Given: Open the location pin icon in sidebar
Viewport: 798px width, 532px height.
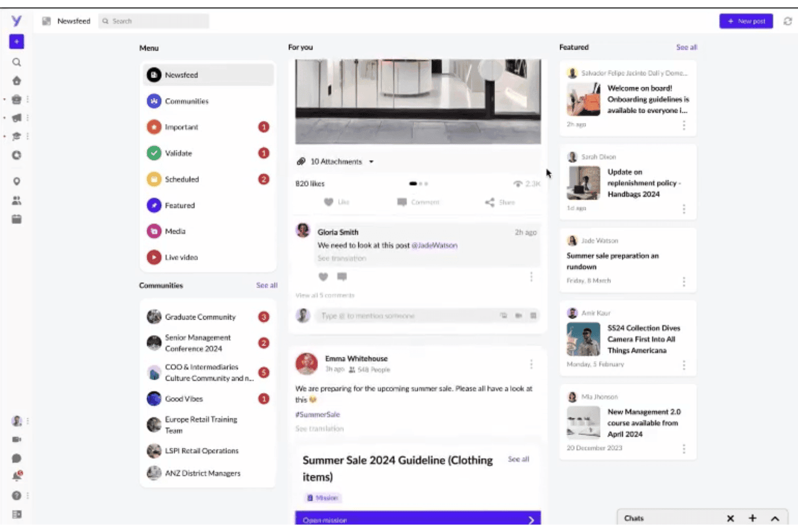Looking at the screenshot, I should [x=17, y=182].
